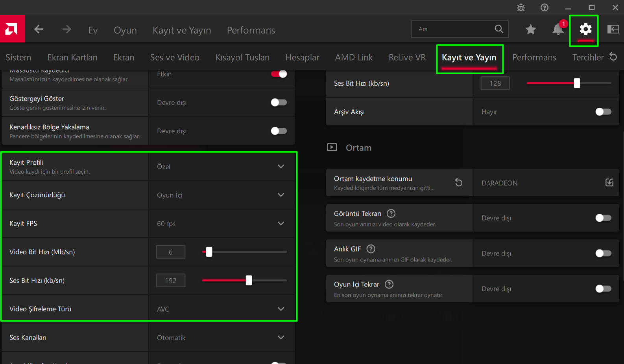Maximize the Radeon Software window
624x364 pixels.
[x=592, y=7]
